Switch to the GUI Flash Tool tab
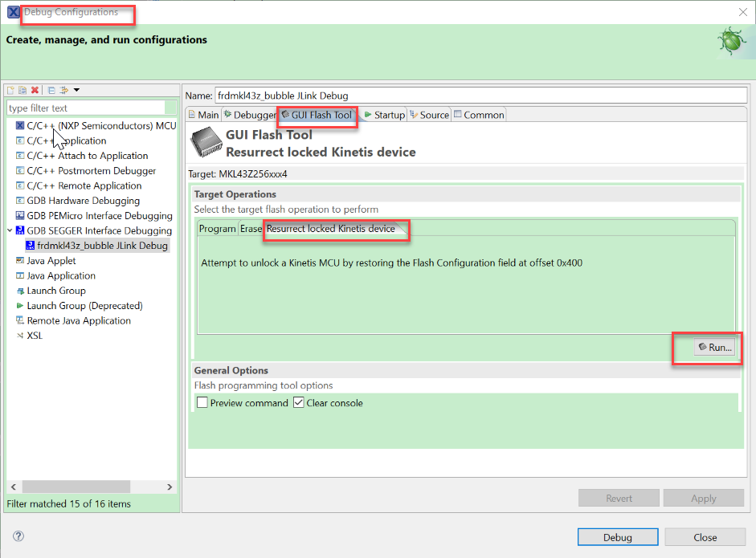The height and width of the screenshot is (558, 756). click(x=317, y=115)
